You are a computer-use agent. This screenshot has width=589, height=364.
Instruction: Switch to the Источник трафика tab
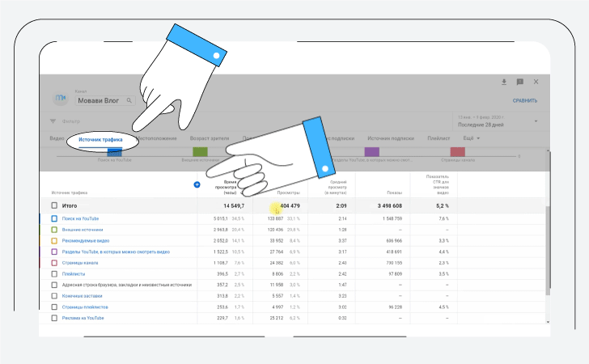pyautogui.click(x=100, y=139)
